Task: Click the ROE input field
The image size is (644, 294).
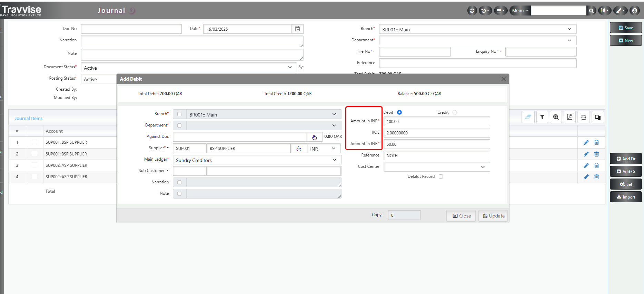Action: click(x=437, y=133)
